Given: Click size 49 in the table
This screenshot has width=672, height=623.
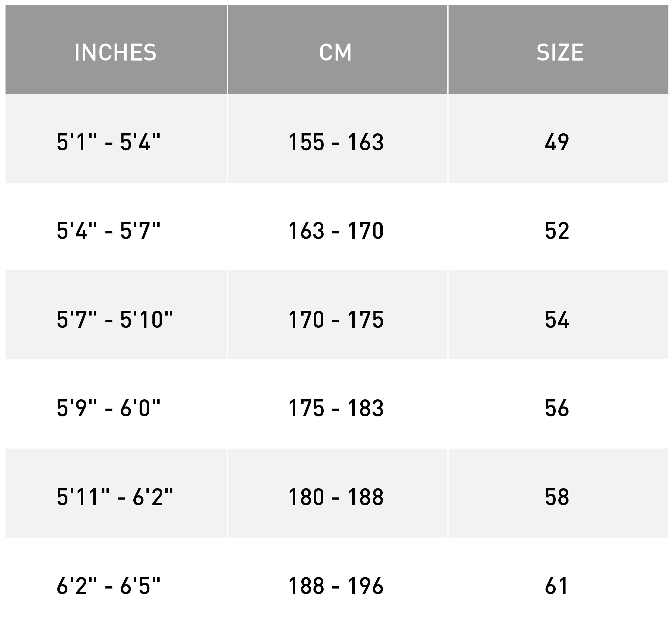Looking at the screenshot, I should coord(558,138).
